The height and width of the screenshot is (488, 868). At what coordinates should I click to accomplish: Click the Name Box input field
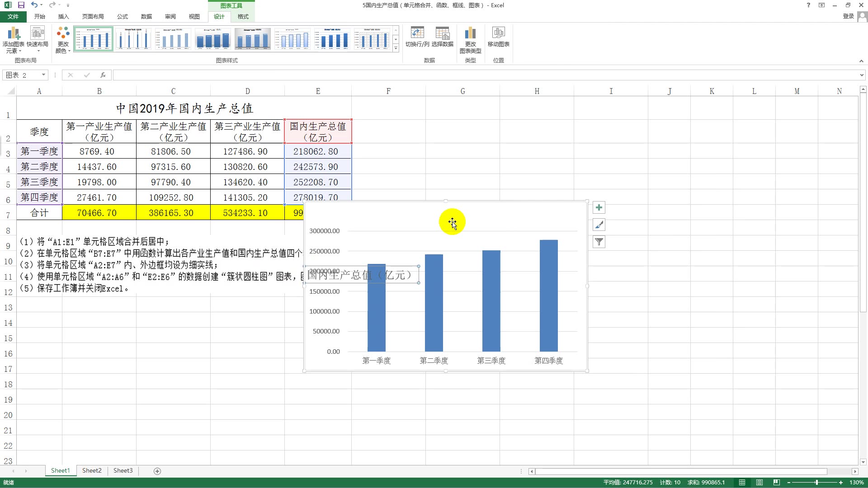tap(22, 75)
